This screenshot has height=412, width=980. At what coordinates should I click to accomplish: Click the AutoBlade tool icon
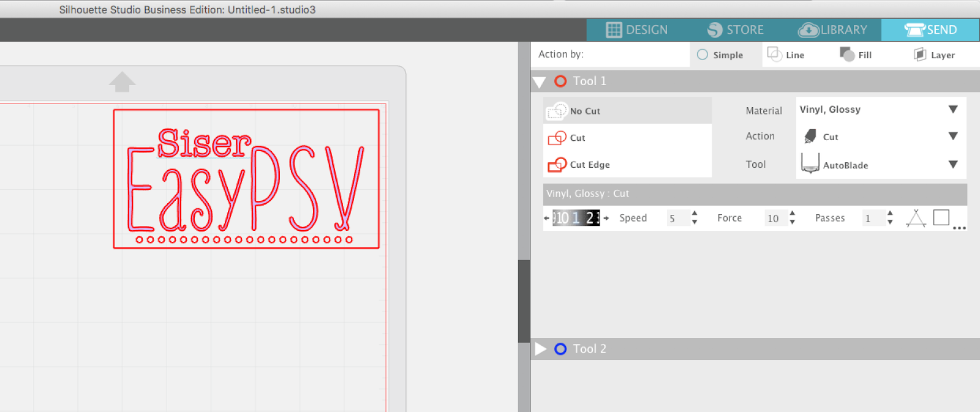pos(810,163)
